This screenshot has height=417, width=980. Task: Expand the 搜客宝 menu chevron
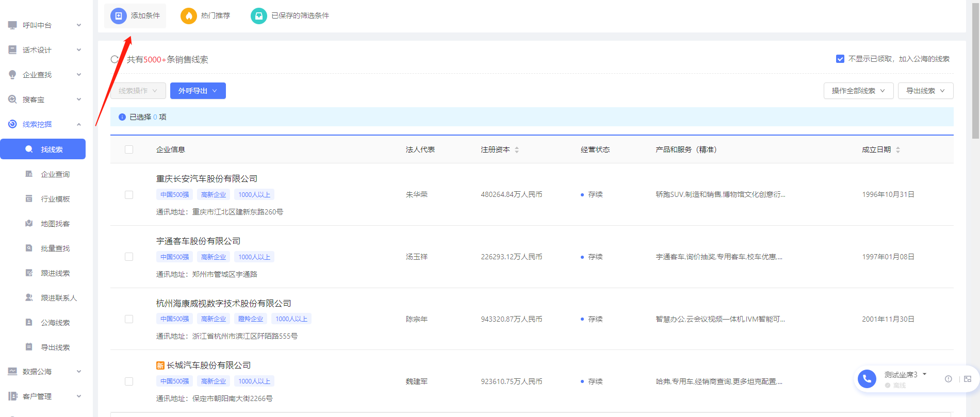pos(79,99)
